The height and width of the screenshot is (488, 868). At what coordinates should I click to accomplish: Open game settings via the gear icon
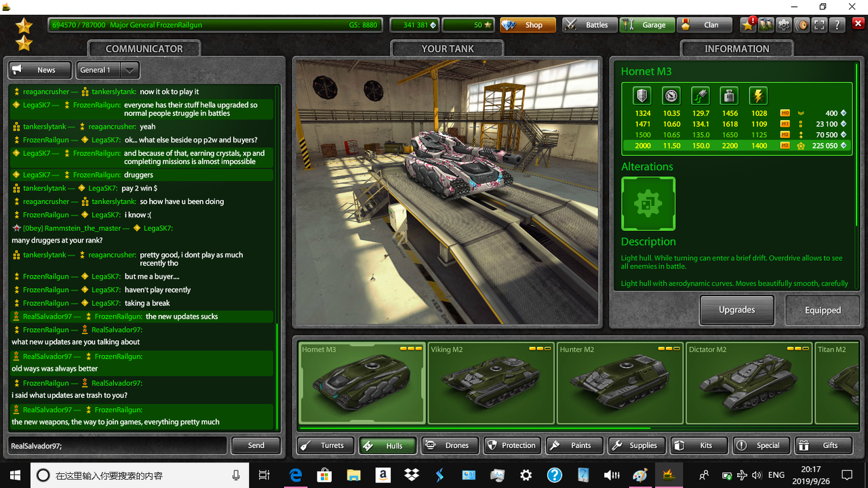[x=784, y=24]
